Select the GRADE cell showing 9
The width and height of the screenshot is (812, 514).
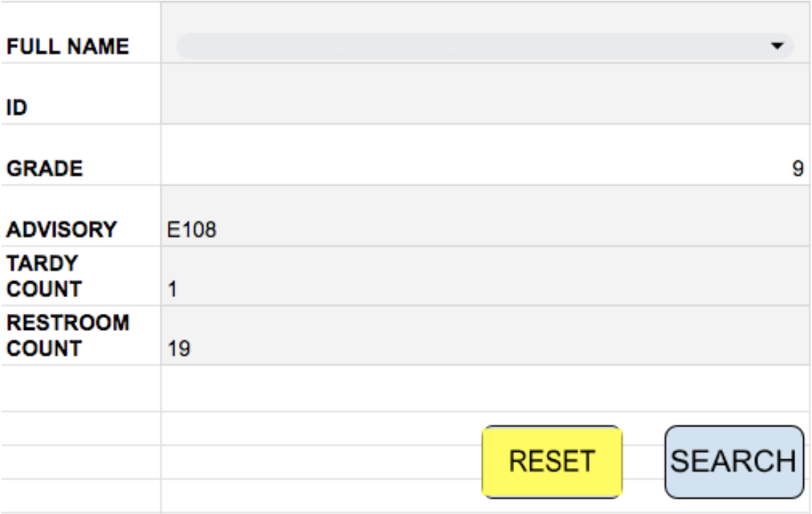[x=486, y=155]
